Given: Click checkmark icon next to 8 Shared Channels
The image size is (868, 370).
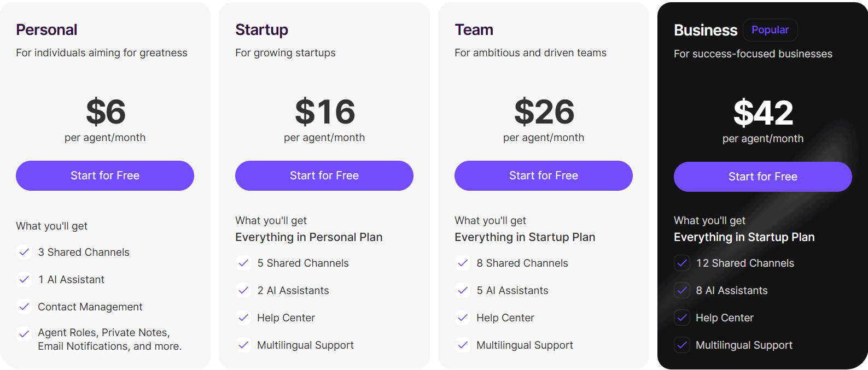Looking at the screenshot, I should click(x=463, y=263).
